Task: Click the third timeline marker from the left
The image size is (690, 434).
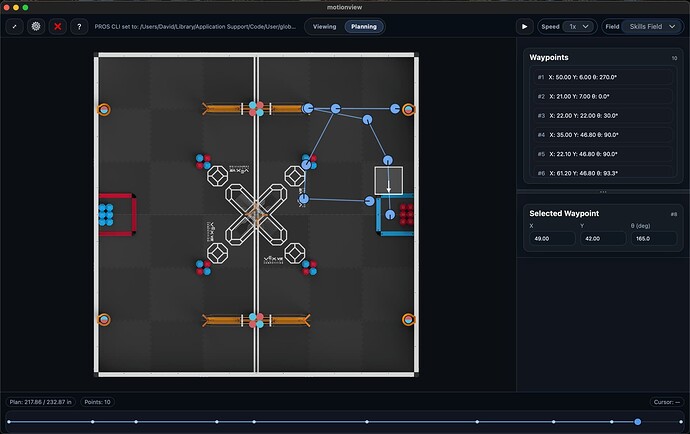Action: [136, 422]
